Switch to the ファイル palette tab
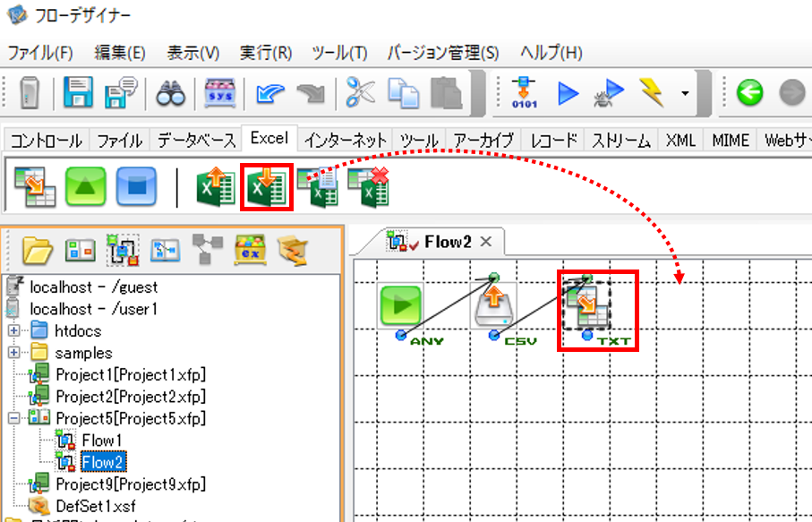Screen dimensions: 812x522 pos(120,141)
